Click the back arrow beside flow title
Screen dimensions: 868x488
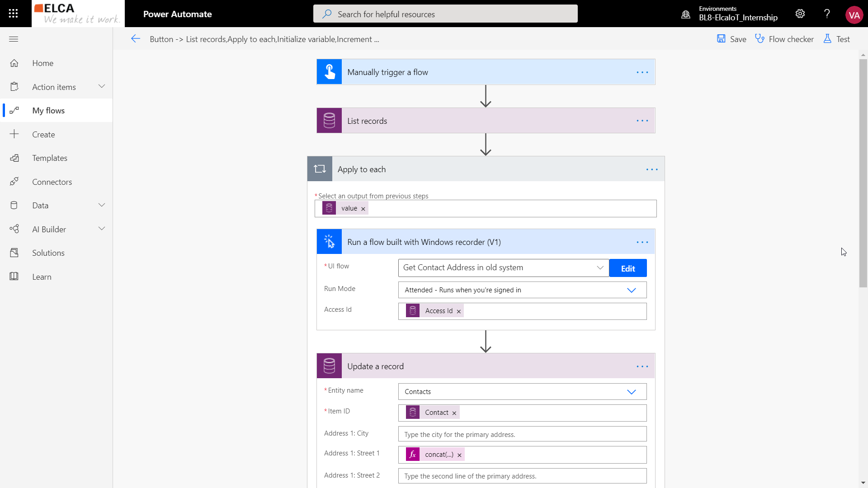(x=136, y=39)
